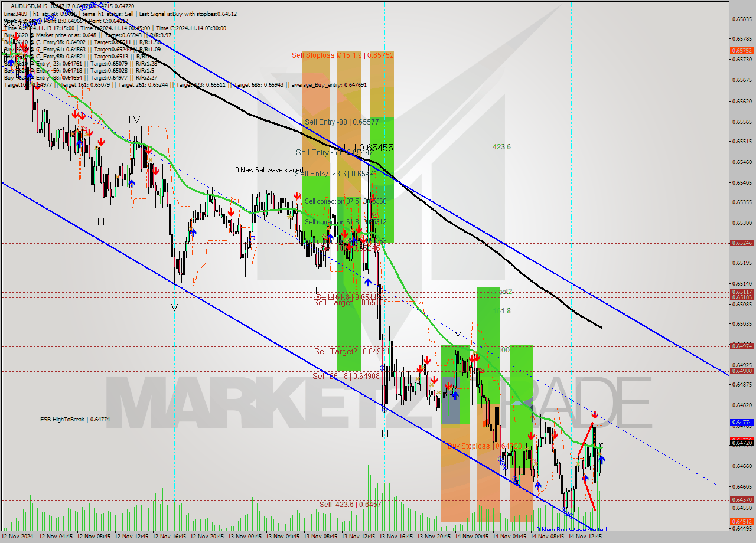Image resolution: width=756 pixels, height=543 pixels.
Task: Click the AUDUSD,M15 symbol title text
Action: click(x=30, y=6)
